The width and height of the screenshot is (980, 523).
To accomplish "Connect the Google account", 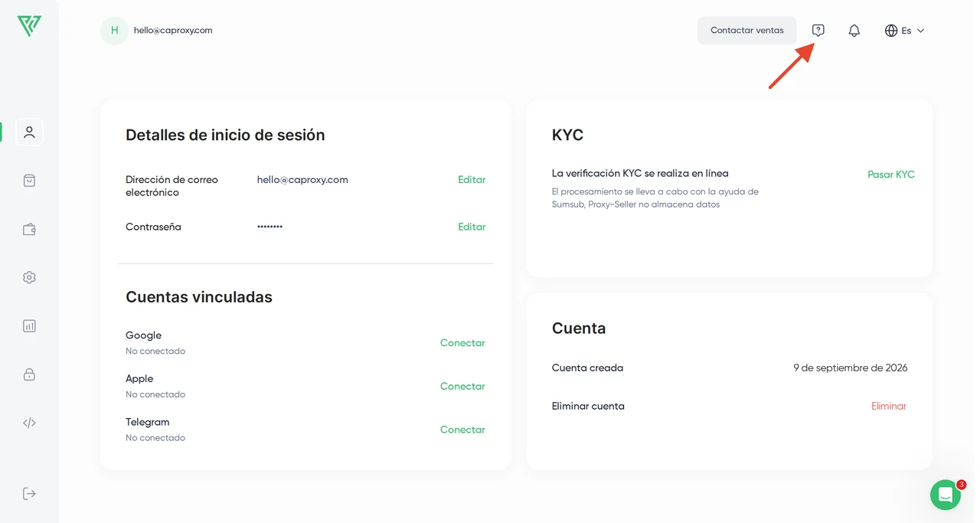I will [462, 343].
